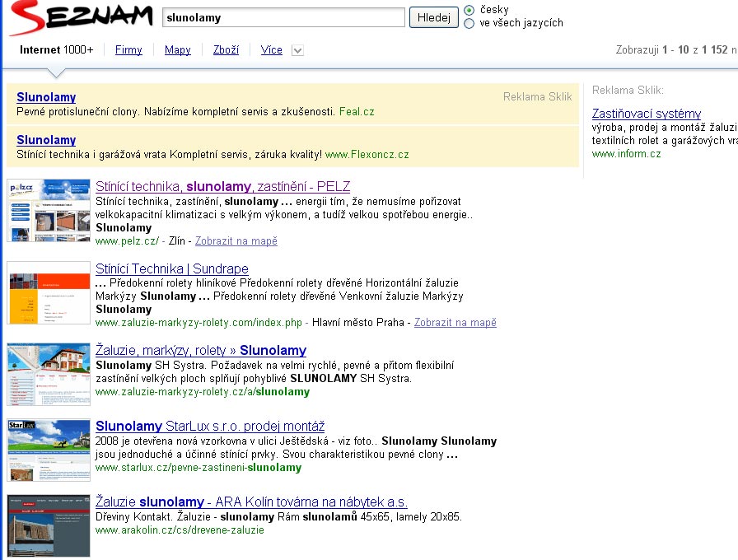Click the www.pelz.cz/ URL
Screen dimensions: 738x560
point(127,241)
